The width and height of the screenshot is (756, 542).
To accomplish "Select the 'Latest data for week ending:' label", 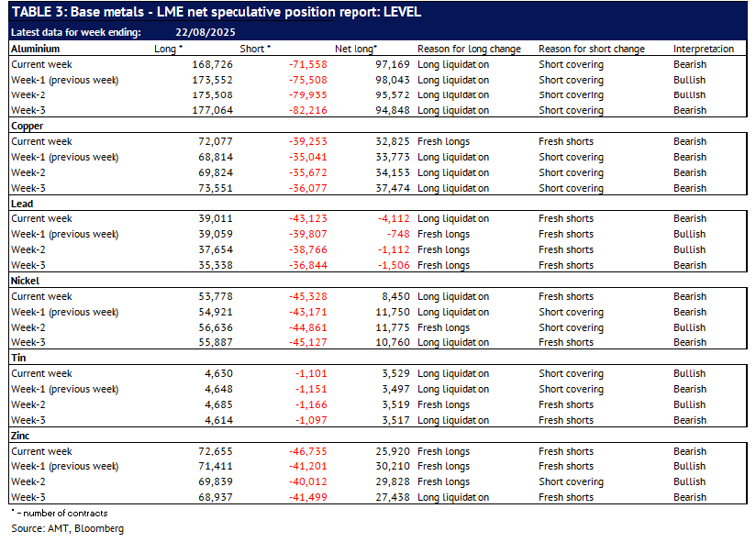I will 76,32.
